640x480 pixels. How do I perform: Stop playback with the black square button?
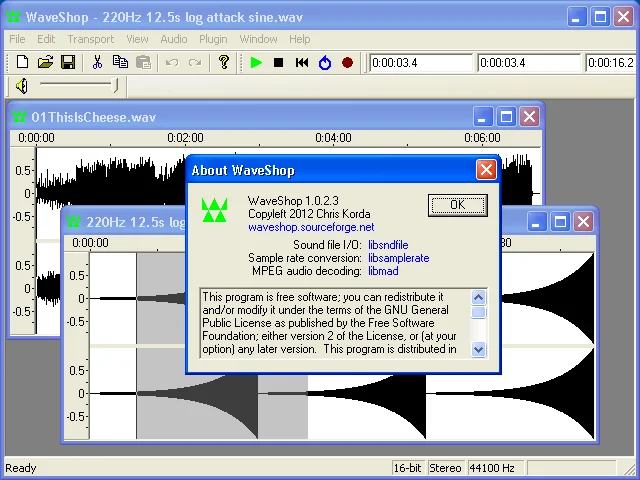(278, 62)
